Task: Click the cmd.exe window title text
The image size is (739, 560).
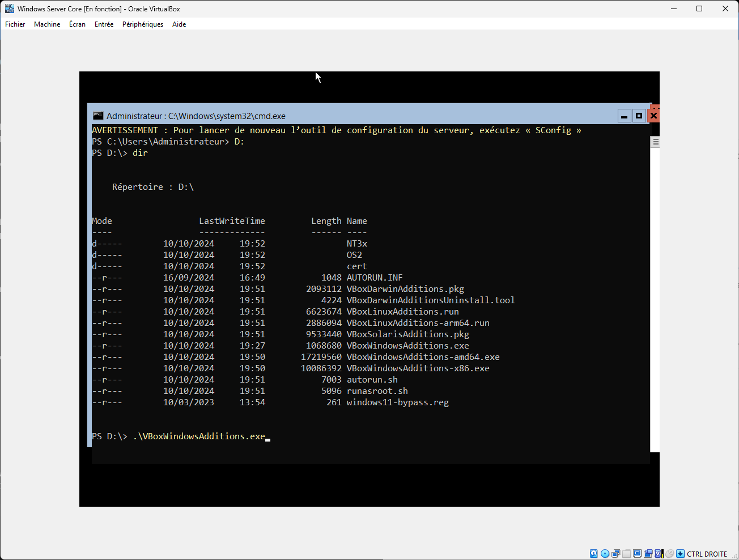Action: (196, 116)
